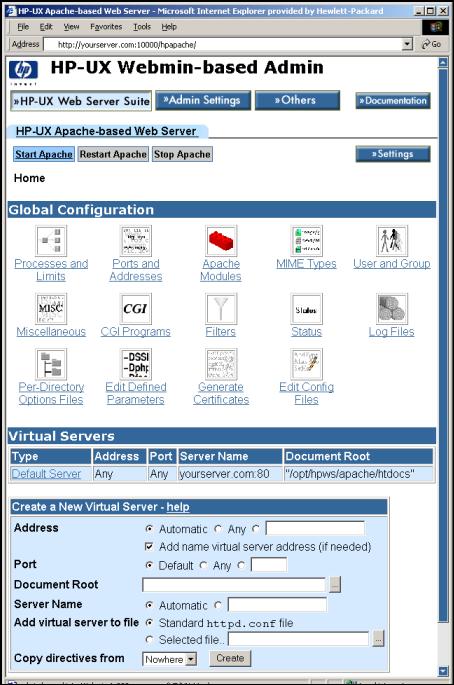
Task: Open the Address bar URL dropdown
Action: tap(407, 44)
